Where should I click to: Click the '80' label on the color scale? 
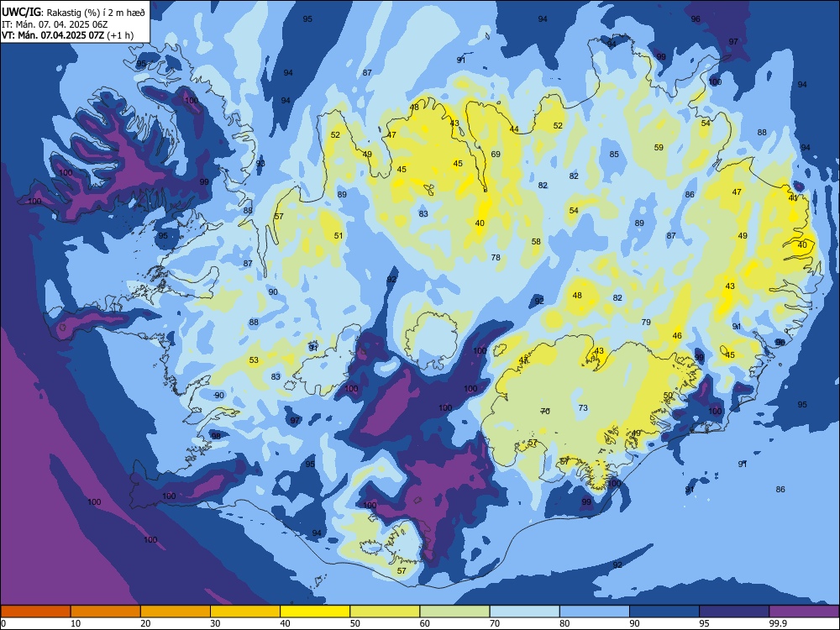click(564, 623)
